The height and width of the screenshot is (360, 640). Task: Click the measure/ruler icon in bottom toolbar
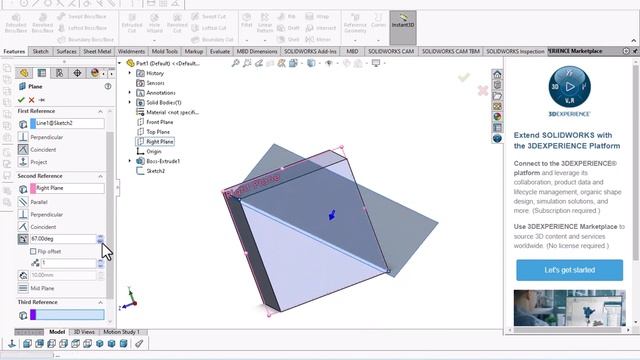point(139,343)
